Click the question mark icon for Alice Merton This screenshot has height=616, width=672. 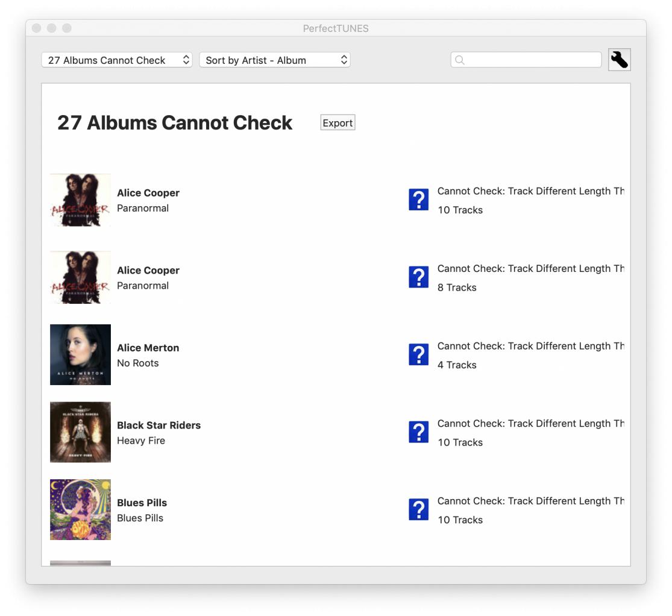(x=418, y=354)
